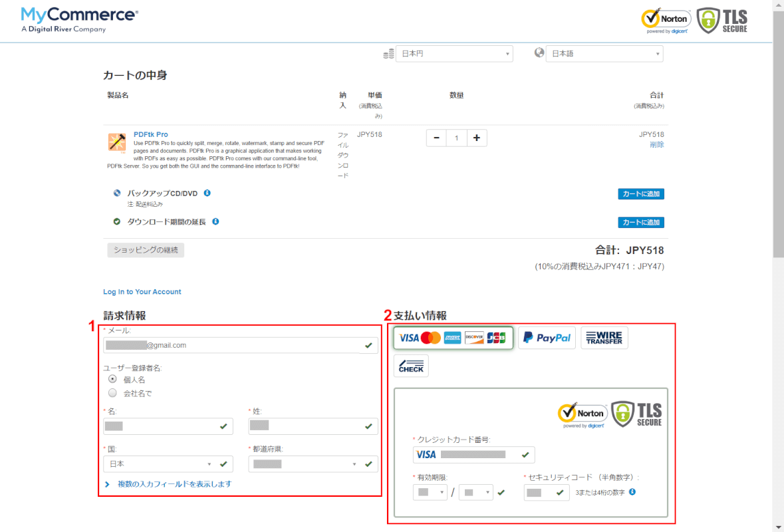Select the 個人名 radio button

tap(112, 380)
